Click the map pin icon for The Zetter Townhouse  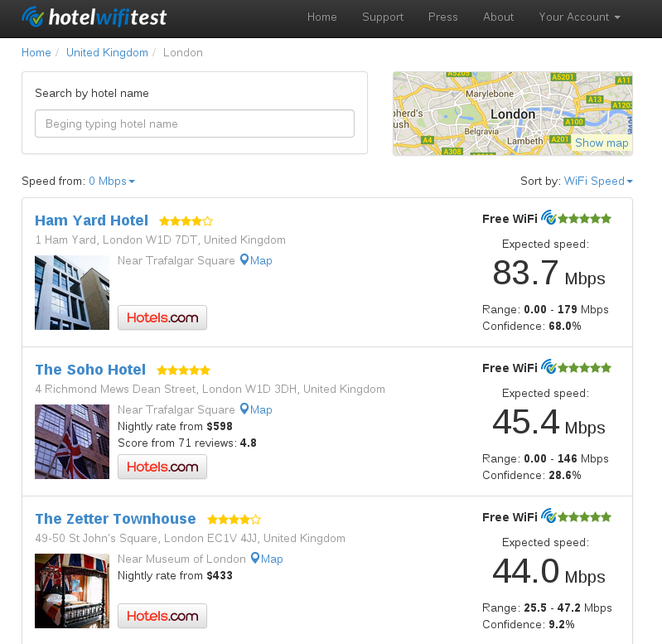point(255,559)
